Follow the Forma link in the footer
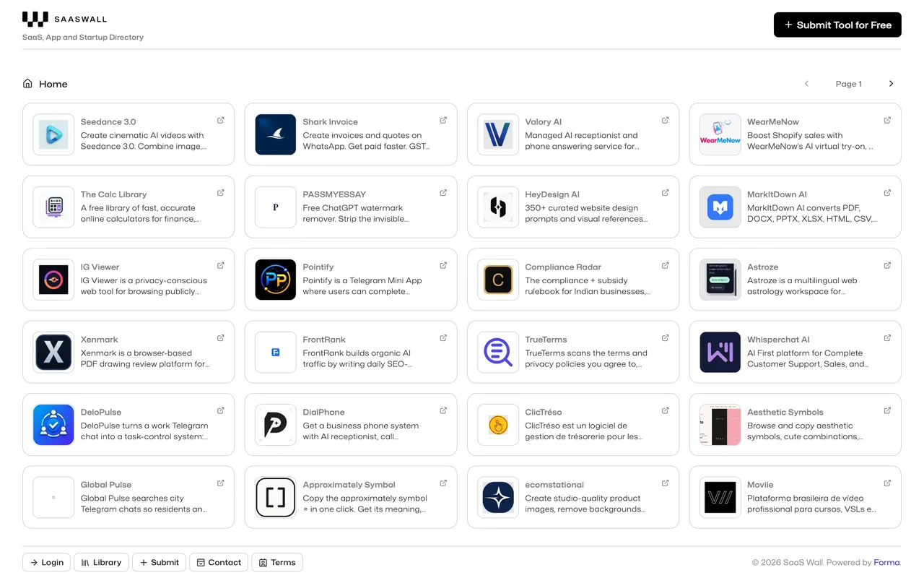 [x=886, y=563]
